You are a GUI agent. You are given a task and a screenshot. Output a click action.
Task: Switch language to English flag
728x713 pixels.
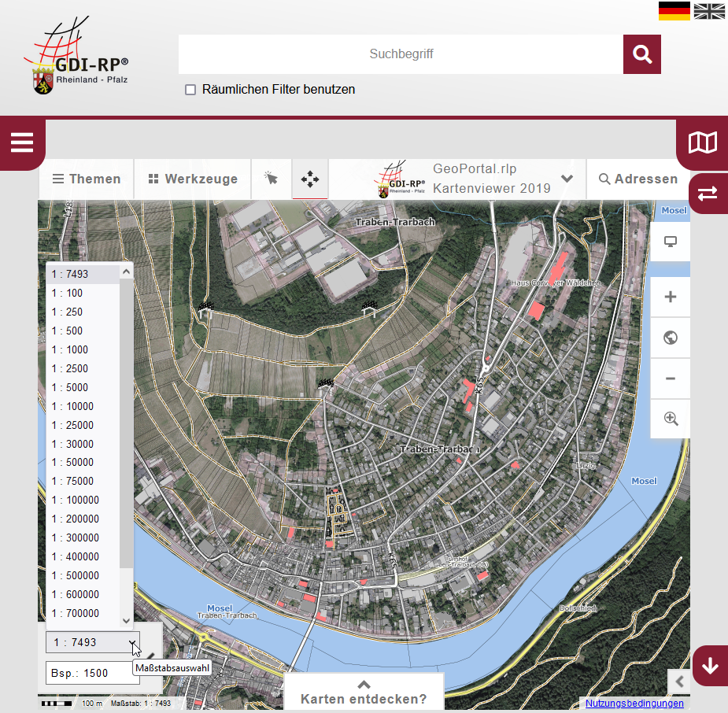tap(709, 11)
